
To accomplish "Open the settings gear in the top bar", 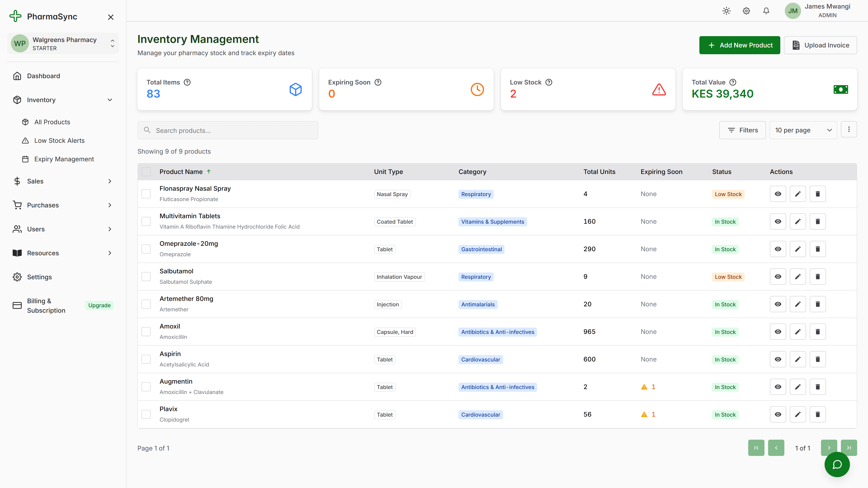I will (x=746, y=10).
